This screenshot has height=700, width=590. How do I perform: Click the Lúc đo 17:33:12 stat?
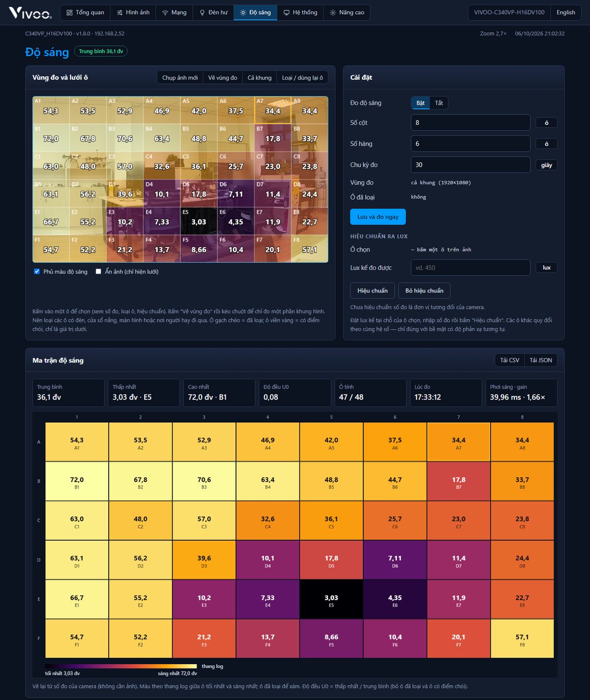click(x=446, y=393)
